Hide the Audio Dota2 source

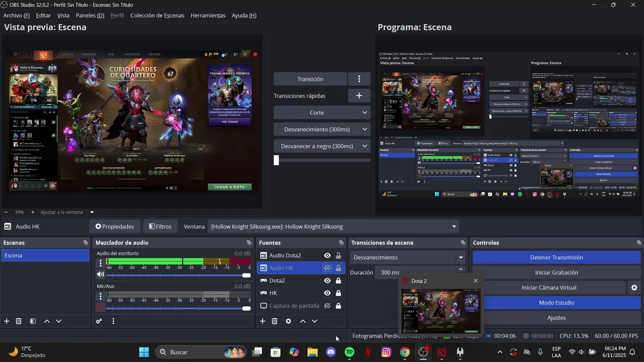[x=328, y=255]
